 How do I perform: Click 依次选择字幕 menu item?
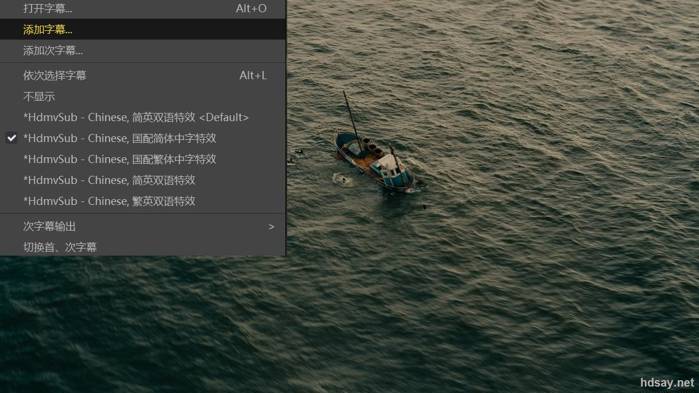point(143,75)
